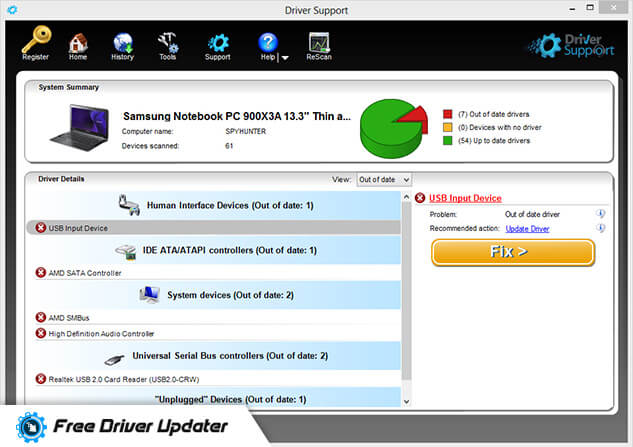Click the info icon beside Update Driver
The width and height of the screenshot is (633, 447).
601,228
